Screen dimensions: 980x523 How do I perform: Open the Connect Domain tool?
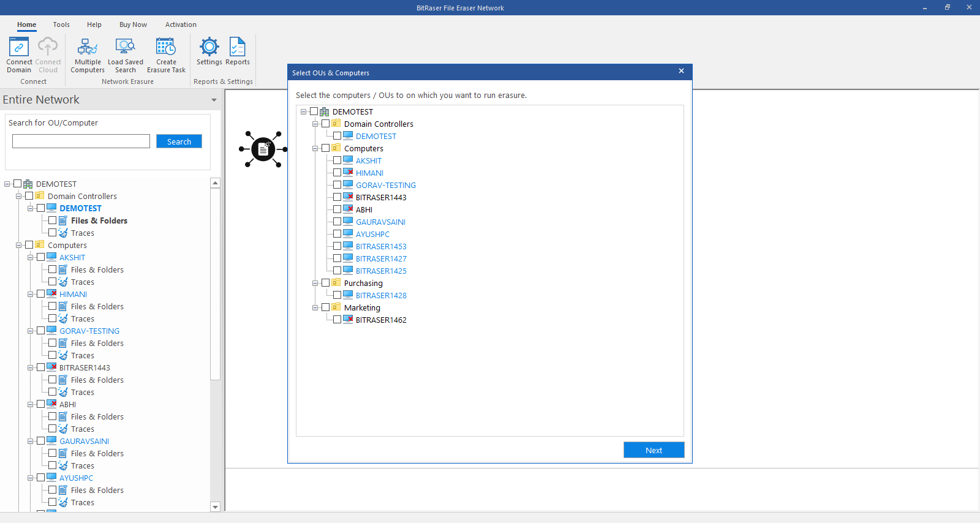pos(19,55)
